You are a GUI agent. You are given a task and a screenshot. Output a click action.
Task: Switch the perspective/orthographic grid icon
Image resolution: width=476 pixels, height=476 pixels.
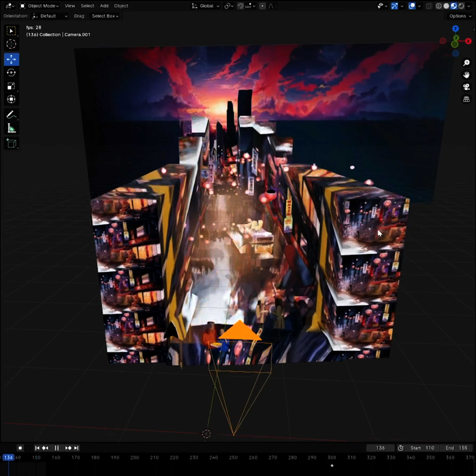pyautogui.click(x=466, y=99)
